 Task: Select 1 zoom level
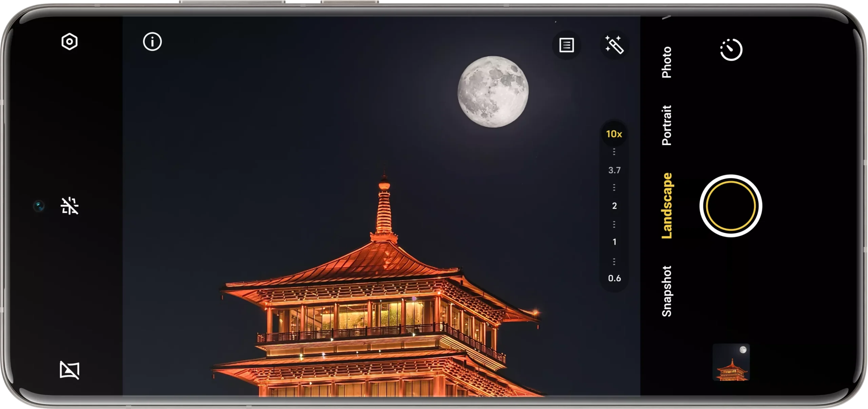click(x=614, y=242)
